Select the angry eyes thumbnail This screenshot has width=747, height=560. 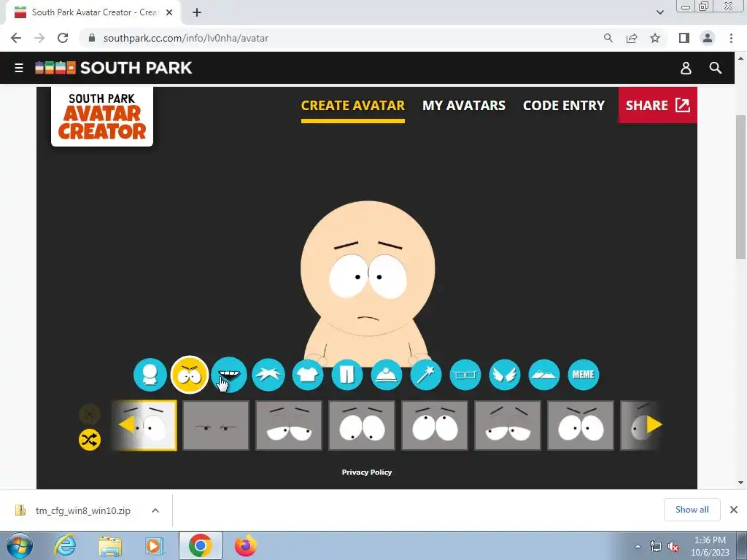click(x=580, y=425)
